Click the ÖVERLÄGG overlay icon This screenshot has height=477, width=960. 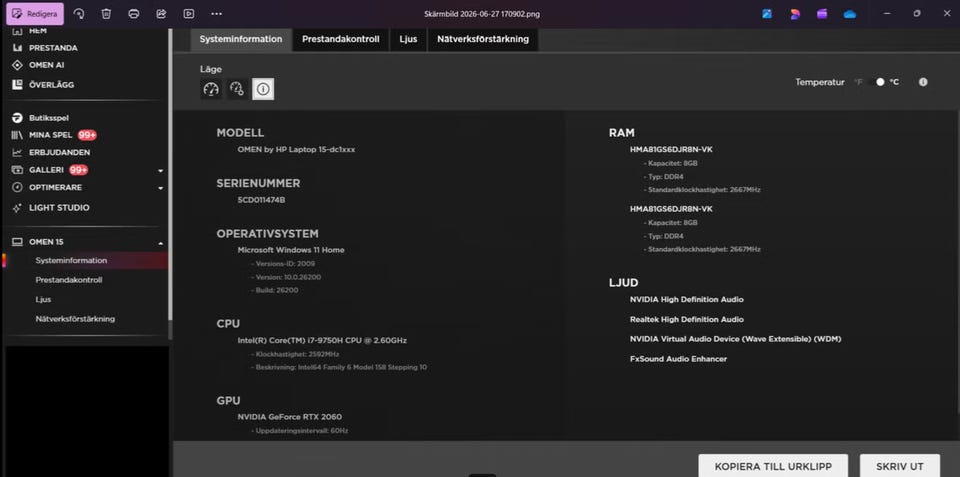point(17,85)
